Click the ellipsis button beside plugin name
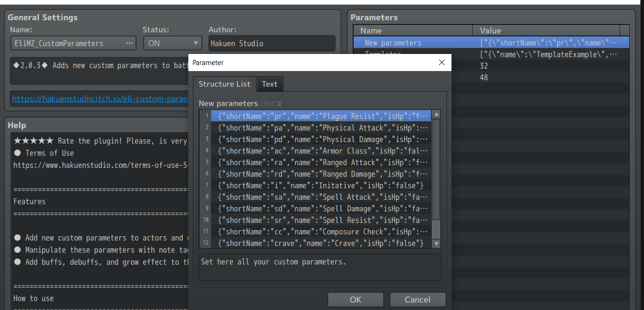The width and height of the screenshot is (644, 310). tap(129, 43)
